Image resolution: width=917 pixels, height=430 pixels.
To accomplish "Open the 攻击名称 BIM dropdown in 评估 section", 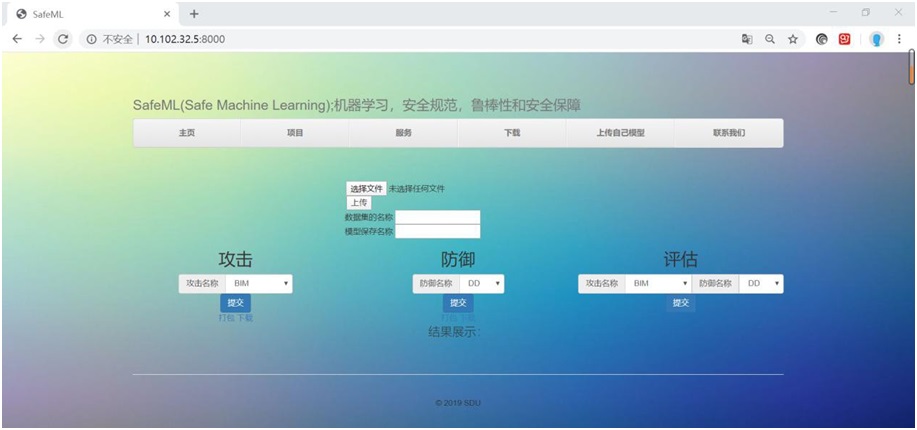I will click(658, 284).
